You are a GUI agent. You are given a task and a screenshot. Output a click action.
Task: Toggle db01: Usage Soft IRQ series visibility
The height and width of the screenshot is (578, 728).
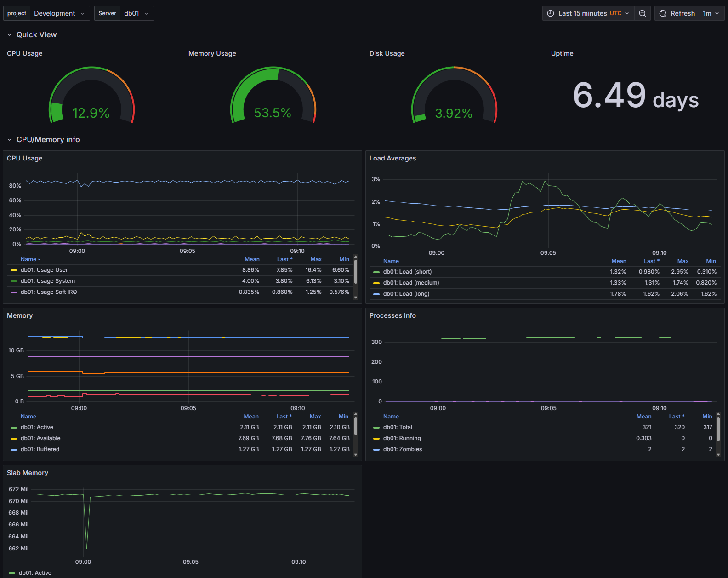(x=49, y=292)
